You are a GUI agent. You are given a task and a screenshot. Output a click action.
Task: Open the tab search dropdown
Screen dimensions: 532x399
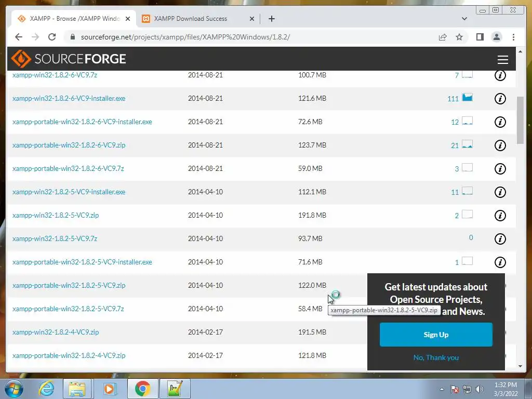(x=464, y=19)
